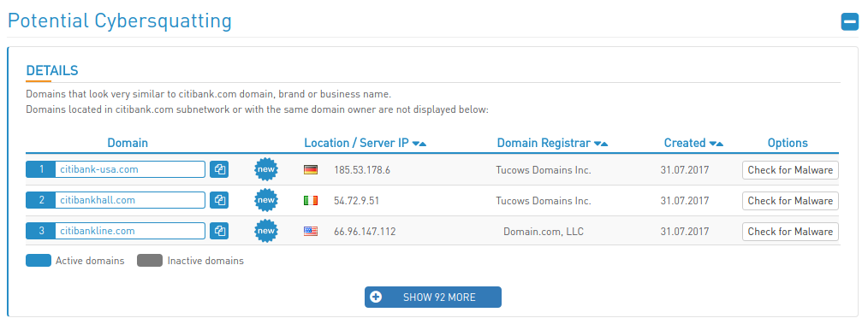Select Tucows Domains Inc. in the citibankhall.com row
Viewport: 868px width, 330px height.
tap(544, 201)
